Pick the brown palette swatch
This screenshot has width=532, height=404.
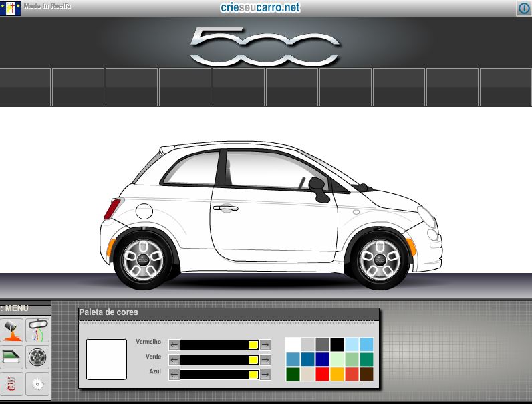366,374
